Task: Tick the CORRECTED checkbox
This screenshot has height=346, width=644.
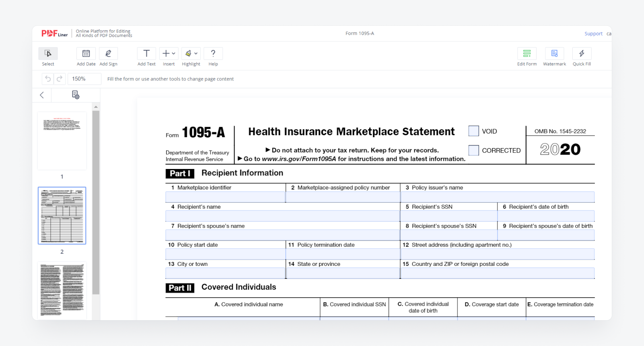Action: [x=474, y=150]
